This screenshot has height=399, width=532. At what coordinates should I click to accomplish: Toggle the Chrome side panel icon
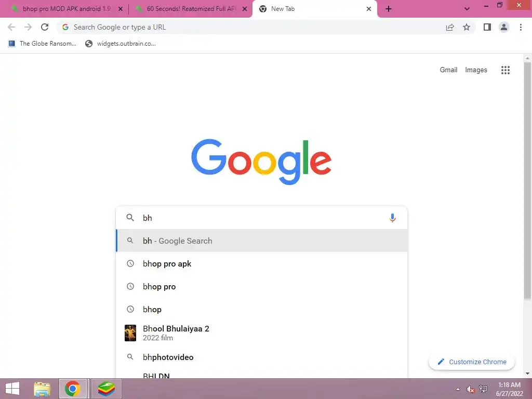(x=487, y=27)
